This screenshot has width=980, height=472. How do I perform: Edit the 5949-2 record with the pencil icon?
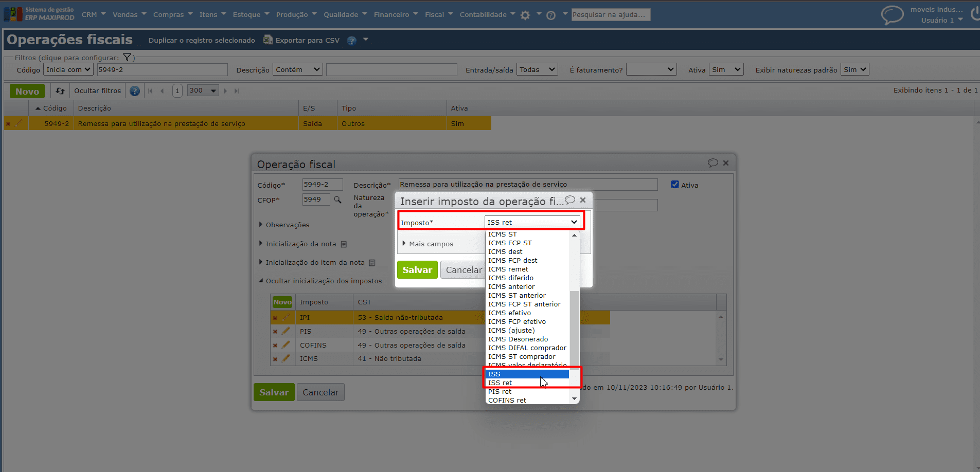point(20,123)
